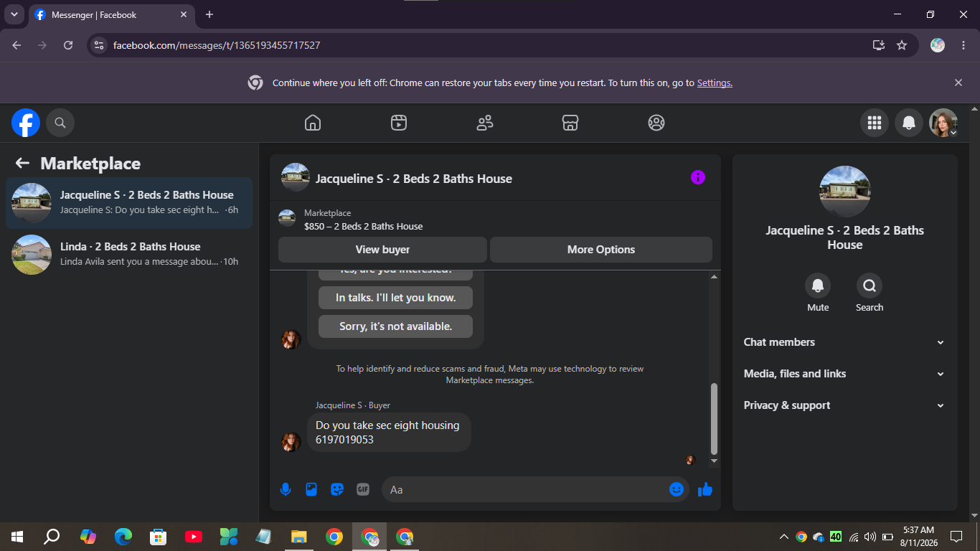Expand Media, files and links section
Screen dimensions: 980x551
coord(844,374)
